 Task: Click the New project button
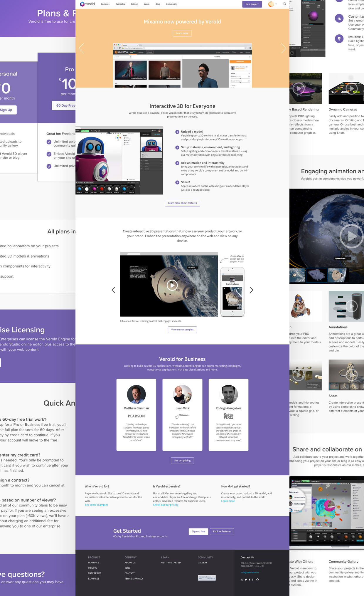point(252,4)
